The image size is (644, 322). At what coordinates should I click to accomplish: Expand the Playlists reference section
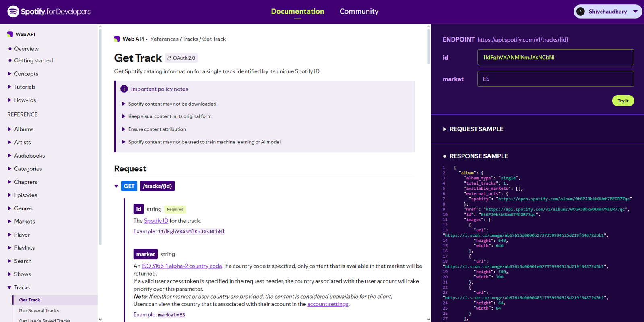click(21, 248)
